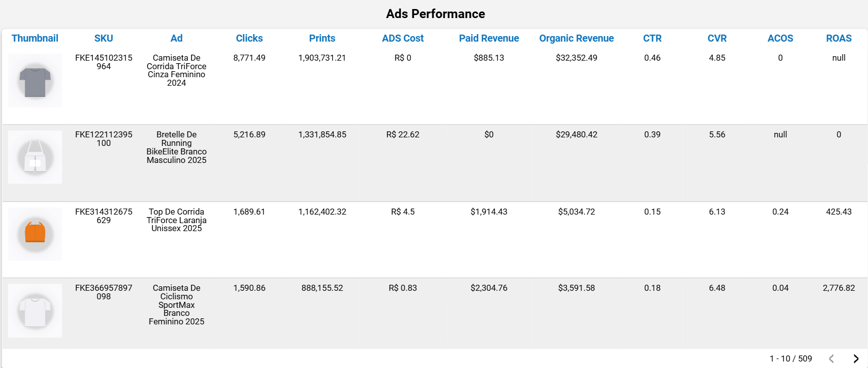Click the gray t-shirt product thumbnail
This screenshot has width=868, height=368.
click(35, 80)
